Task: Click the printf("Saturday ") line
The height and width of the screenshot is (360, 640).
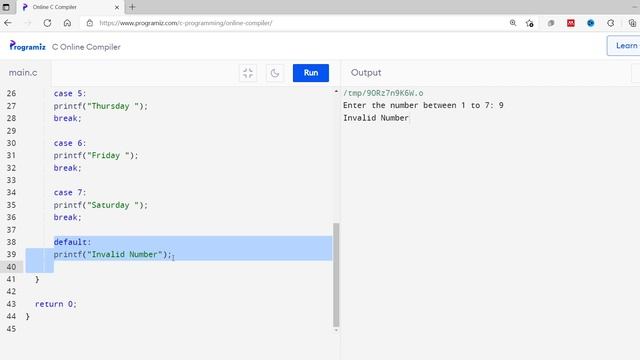Action: tap(100, 205)
